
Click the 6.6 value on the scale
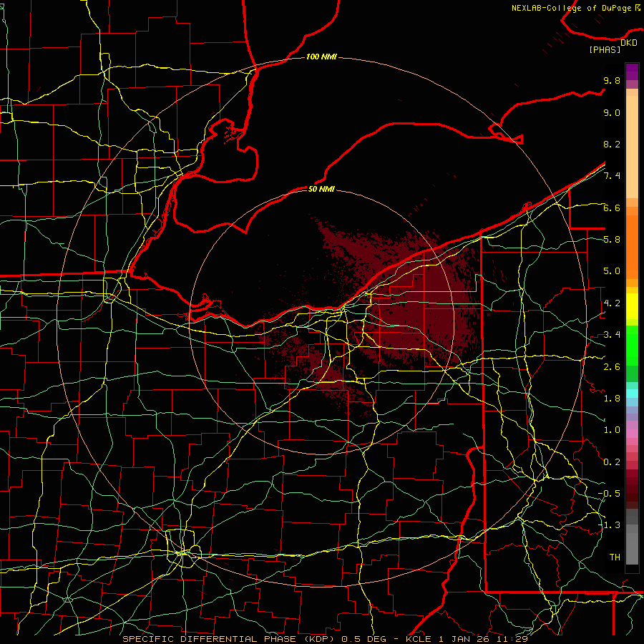pos(612,208)
